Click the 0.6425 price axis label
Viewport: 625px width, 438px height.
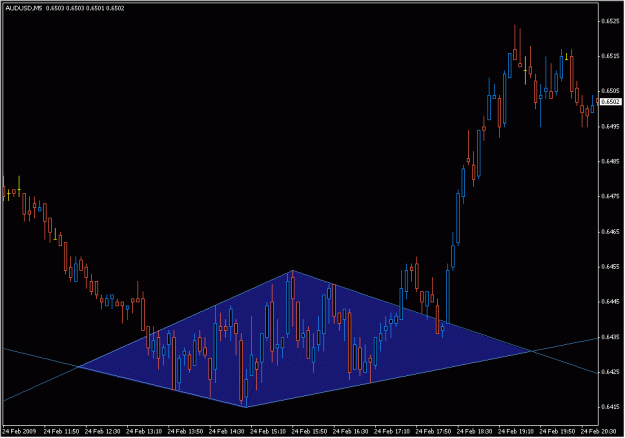click(610, 372)
